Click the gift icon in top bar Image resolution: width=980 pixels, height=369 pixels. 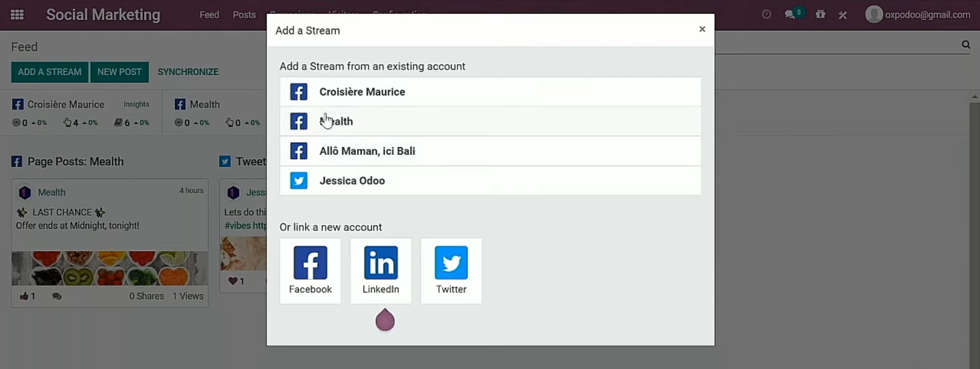[820, 14]
